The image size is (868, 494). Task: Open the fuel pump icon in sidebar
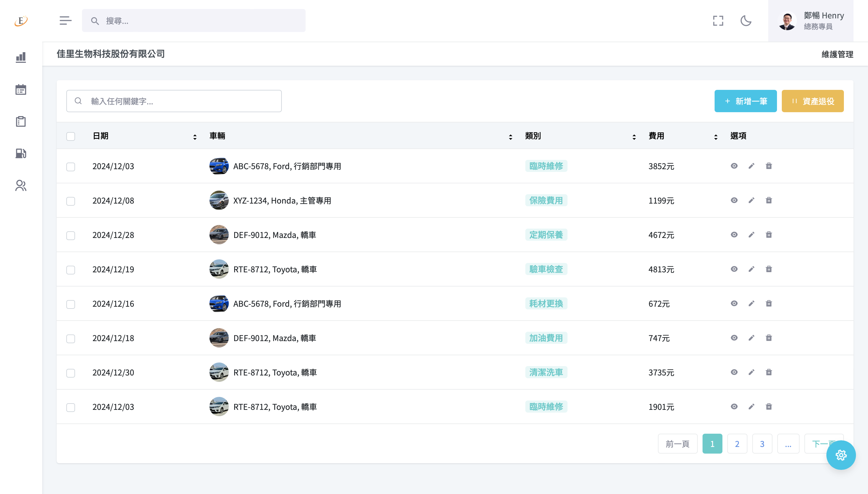pos(21,153)
